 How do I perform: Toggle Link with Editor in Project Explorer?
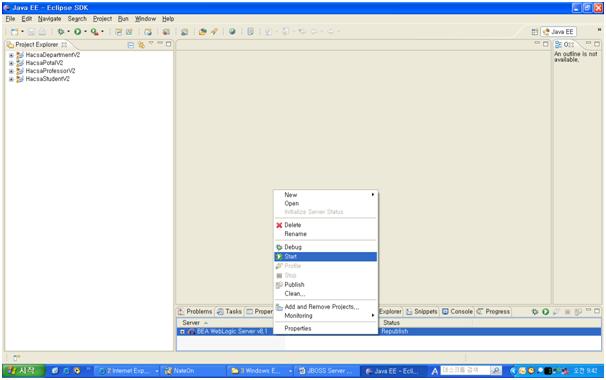click(x=141, y=45)
